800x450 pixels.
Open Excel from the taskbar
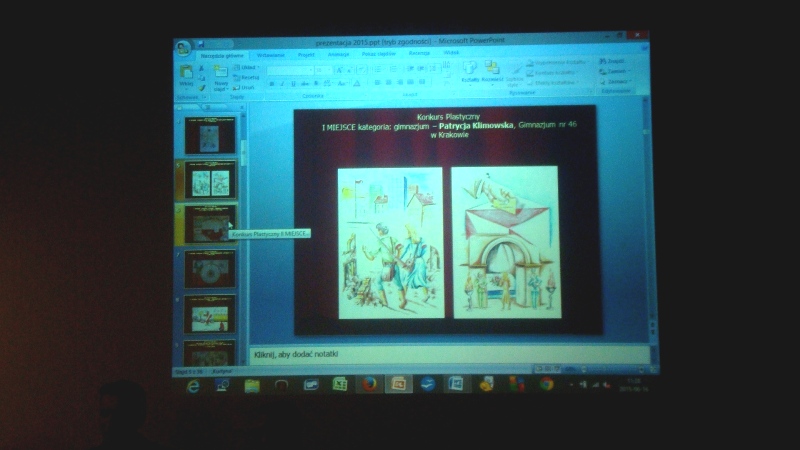click(x=340, y=384)
